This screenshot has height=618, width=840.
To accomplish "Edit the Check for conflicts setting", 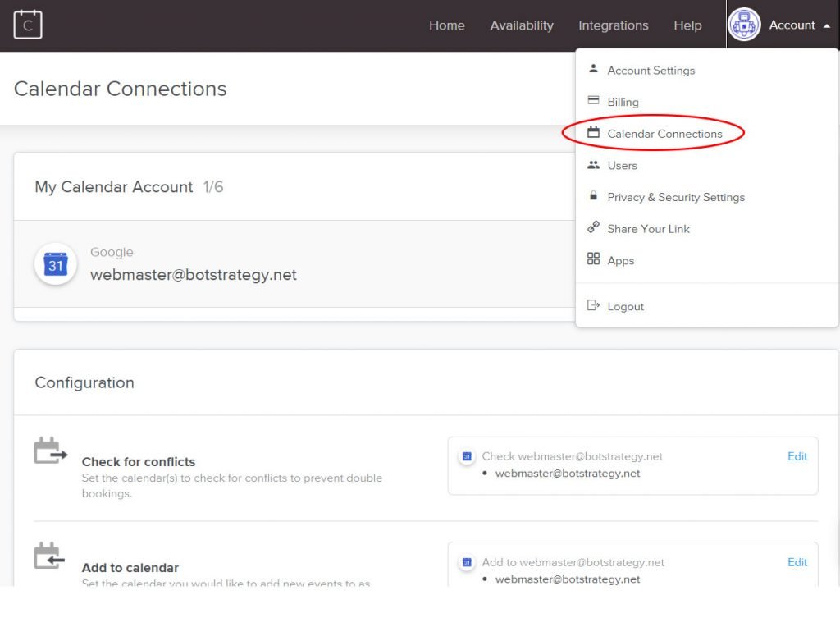I will [x=797, y=456].
